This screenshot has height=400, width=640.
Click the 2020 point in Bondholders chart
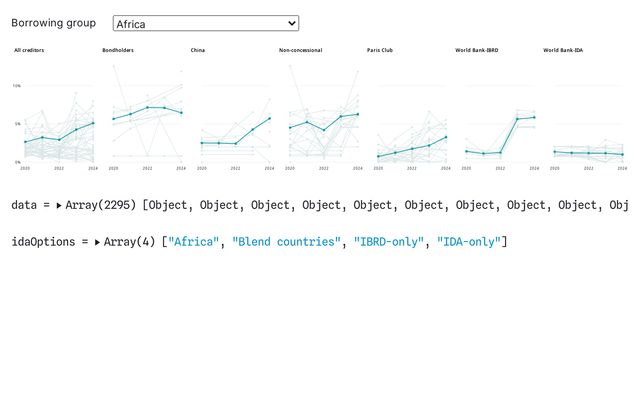[113, 119]
